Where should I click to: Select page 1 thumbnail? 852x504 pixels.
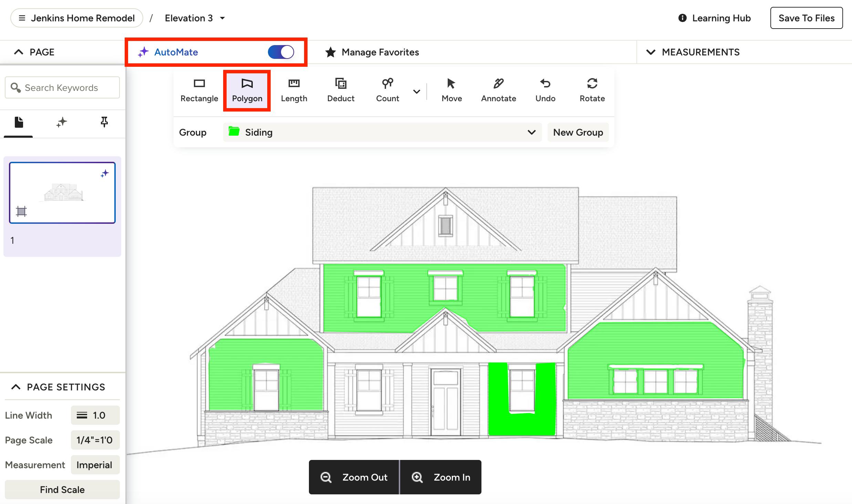pyautogui.click(x=62, y=193)
